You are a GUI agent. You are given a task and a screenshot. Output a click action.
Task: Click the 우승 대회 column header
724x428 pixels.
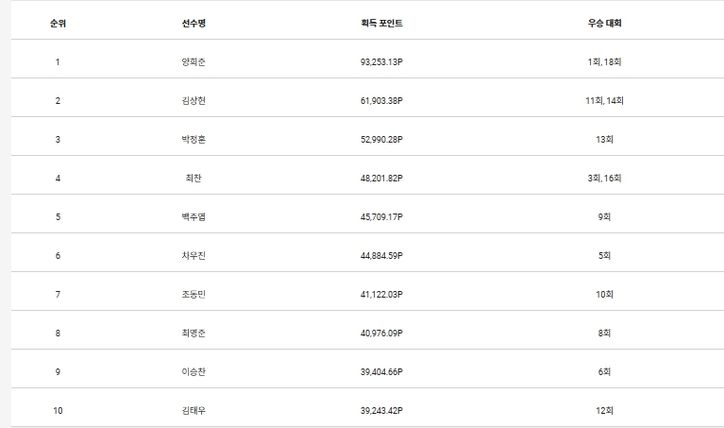[x=604, y=23]
